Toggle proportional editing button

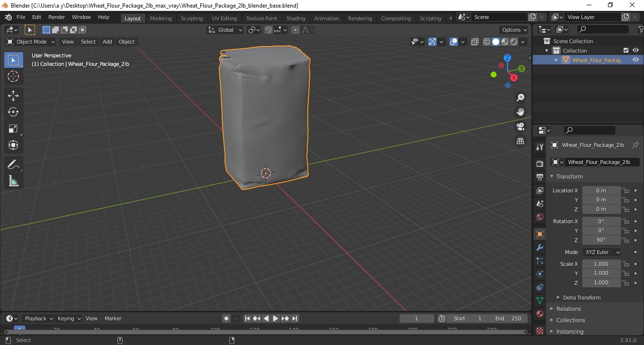(295, 30)
